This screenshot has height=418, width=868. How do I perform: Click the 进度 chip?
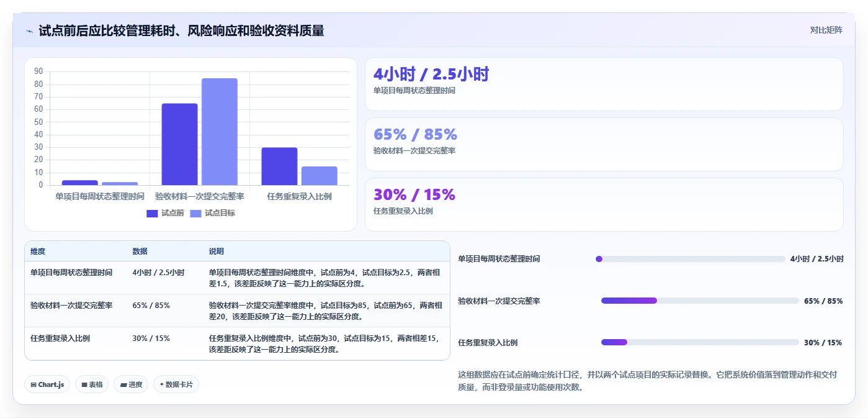[x=131, y=384]
